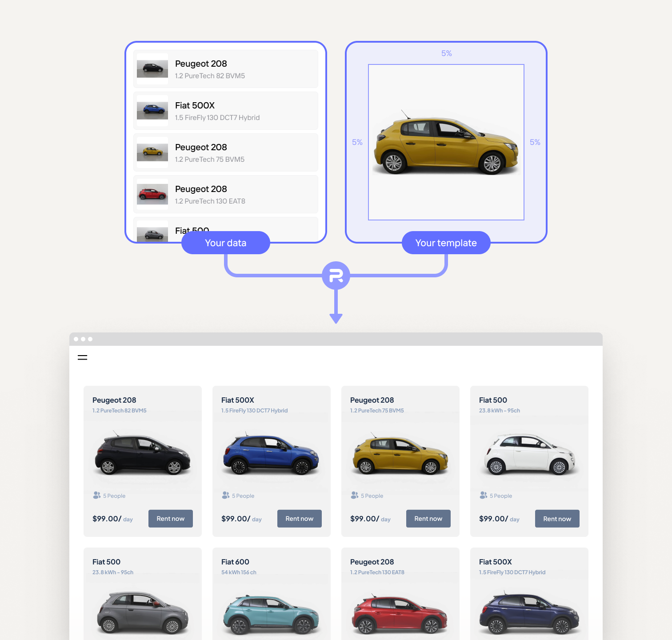Open the red Peugeot 208 card title

(372, 562)
